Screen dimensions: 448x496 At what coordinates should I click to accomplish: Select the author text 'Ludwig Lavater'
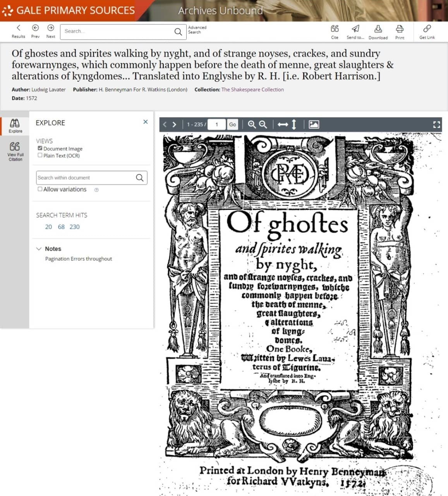[x=48, y=90]
